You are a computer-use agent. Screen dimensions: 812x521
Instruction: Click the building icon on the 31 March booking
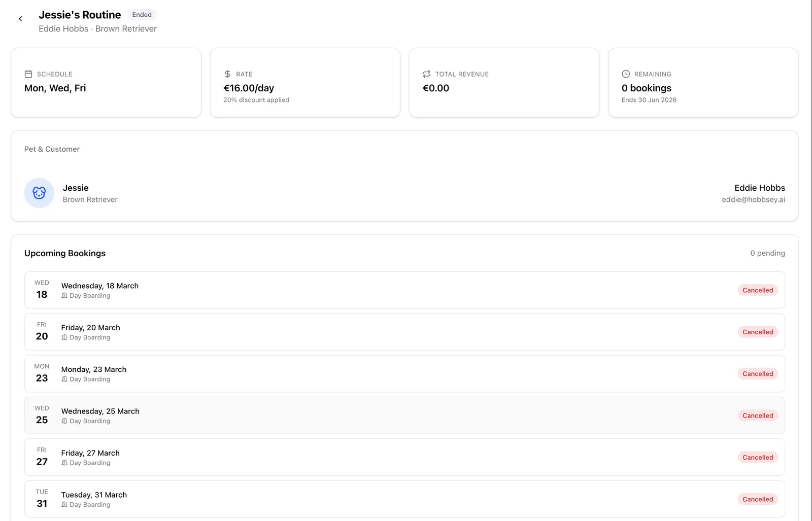point(64,504)
